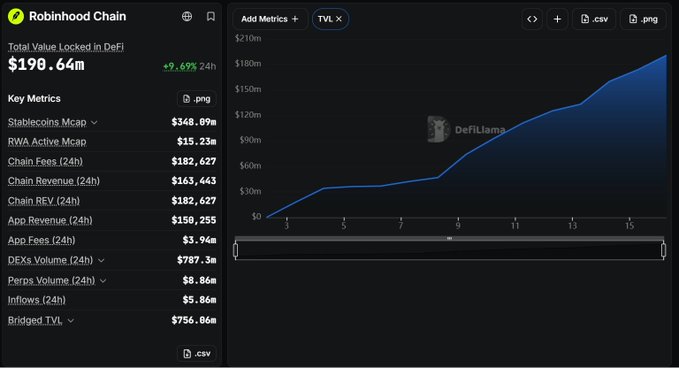
Task: Click the plus button beside embed code
Action: pyautogui.click(x=557, y=19)
